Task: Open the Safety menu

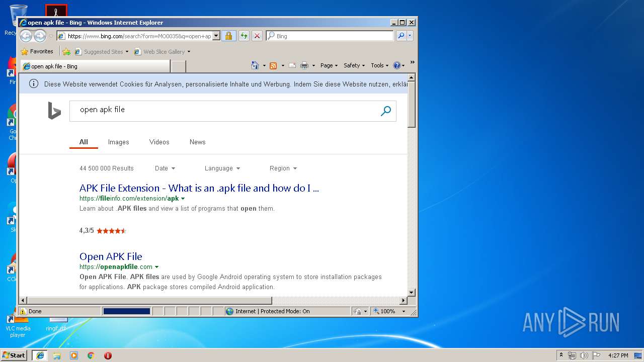Action: (354, 65)
